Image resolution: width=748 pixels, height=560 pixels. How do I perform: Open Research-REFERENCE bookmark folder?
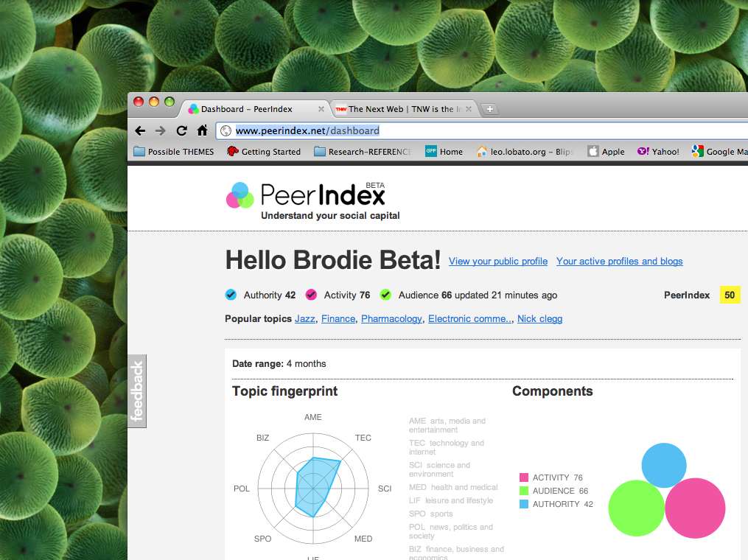point(363,152)
